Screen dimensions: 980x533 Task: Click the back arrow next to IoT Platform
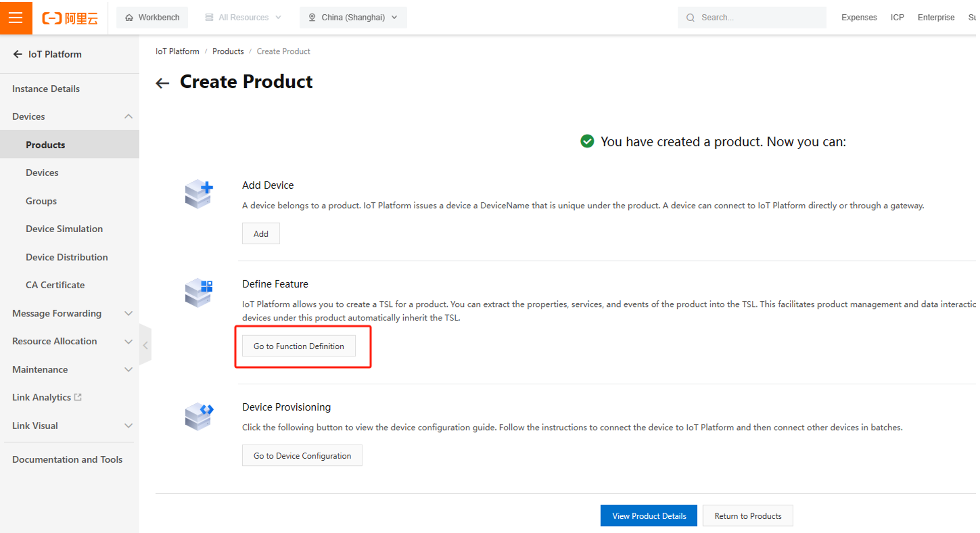coord(18,54)
